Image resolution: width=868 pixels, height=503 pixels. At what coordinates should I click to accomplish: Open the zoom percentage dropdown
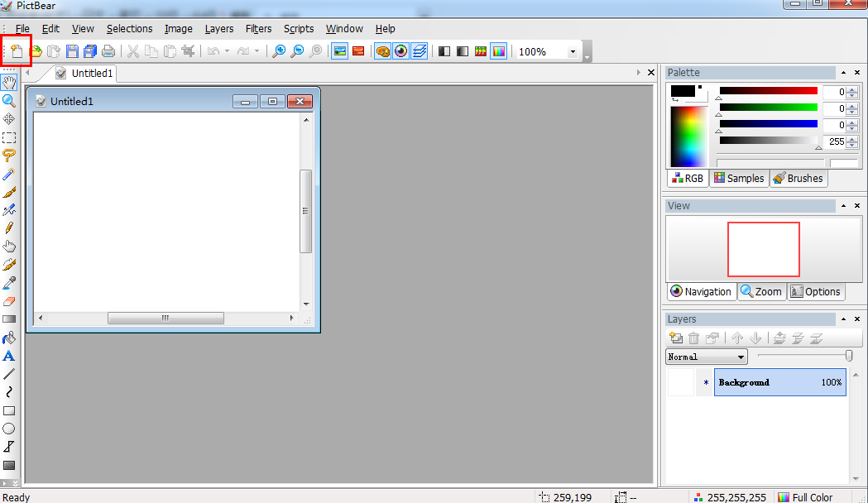point(573,51)
